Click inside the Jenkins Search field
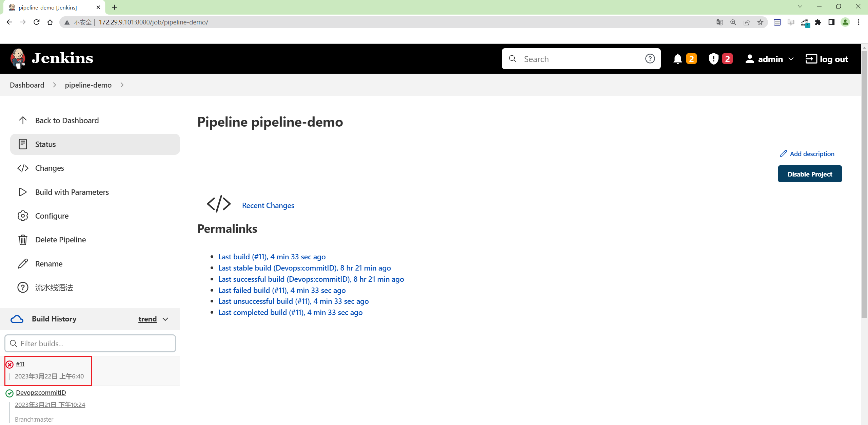Image resolution: width=868 pixels, height=425 pixels. (581, 59)
